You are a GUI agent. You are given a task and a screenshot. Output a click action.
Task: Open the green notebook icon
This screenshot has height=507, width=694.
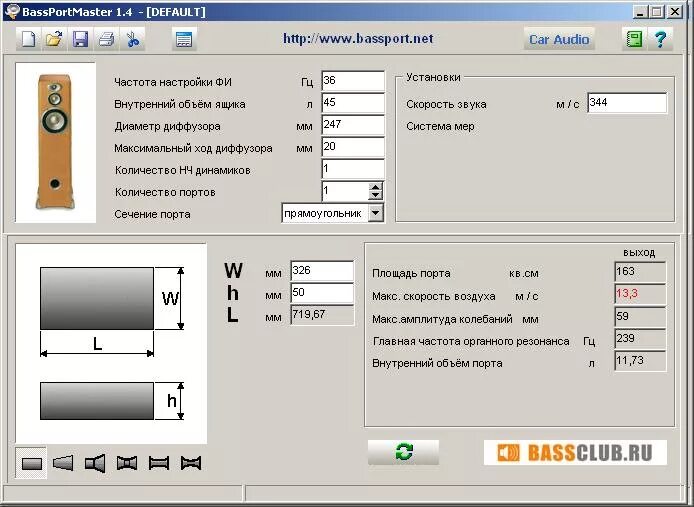coord(634,39)
